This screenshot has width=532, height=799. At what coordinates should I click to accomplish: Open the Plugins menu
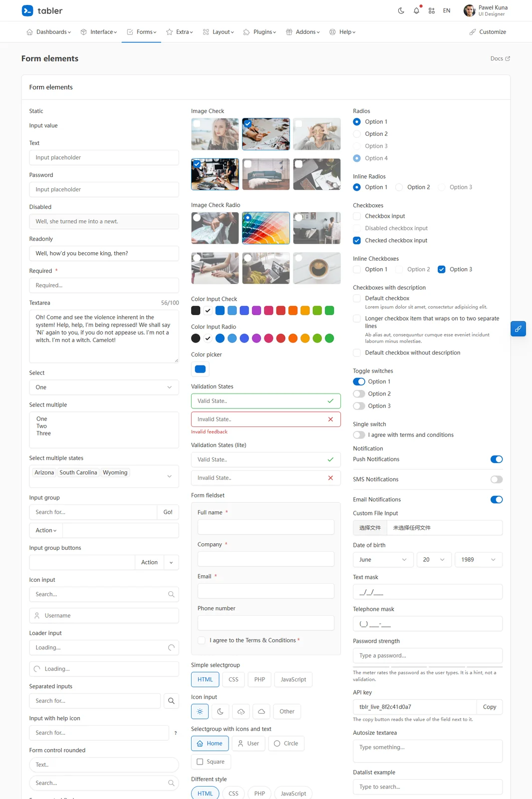pyautogui.click(x=260, y=32)
